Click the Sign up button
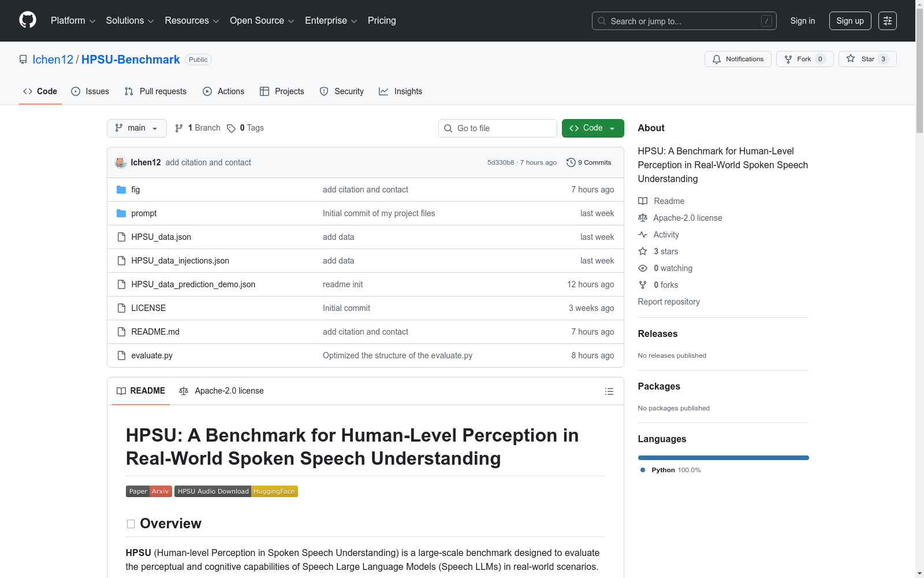 [x=850, y=21]
